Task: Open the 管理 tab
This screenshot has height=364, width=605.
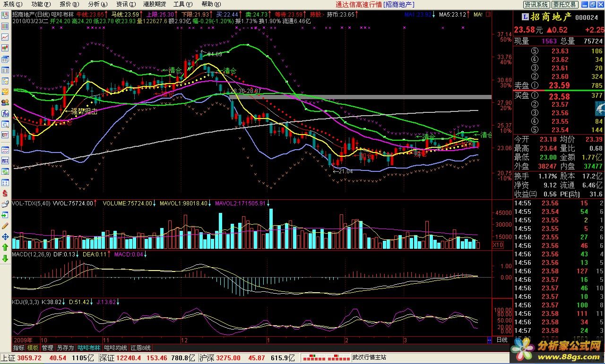Action: [47, 347]
